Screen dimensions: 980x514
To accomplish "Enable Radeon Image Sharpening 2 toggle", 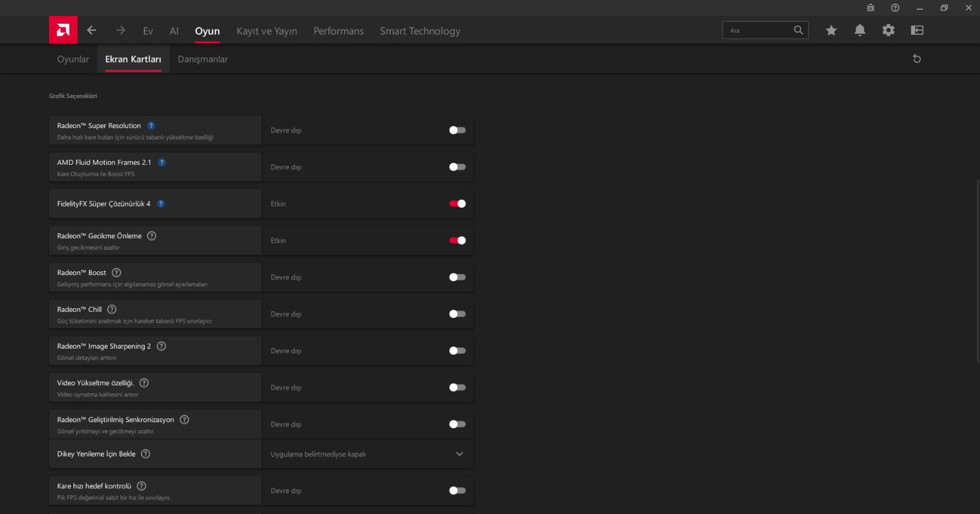I will point(458,351).
